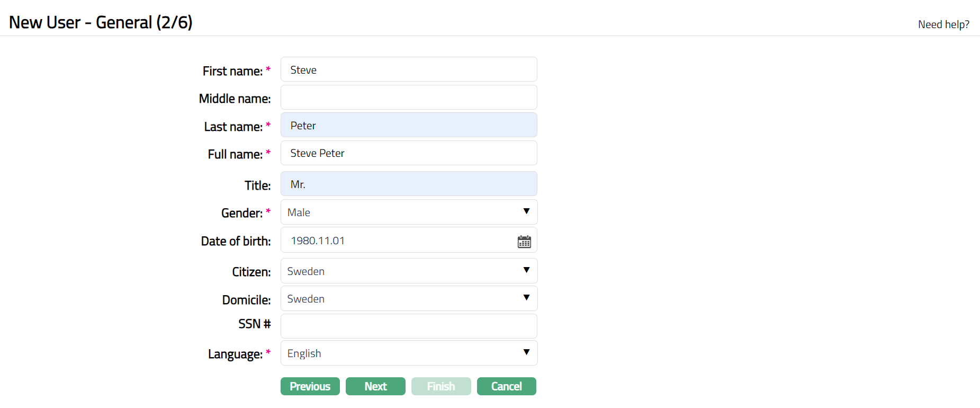Screen dimensions: 980x408
Task: Open the Domicile country dropdown
Action: [x=408, y=298]
